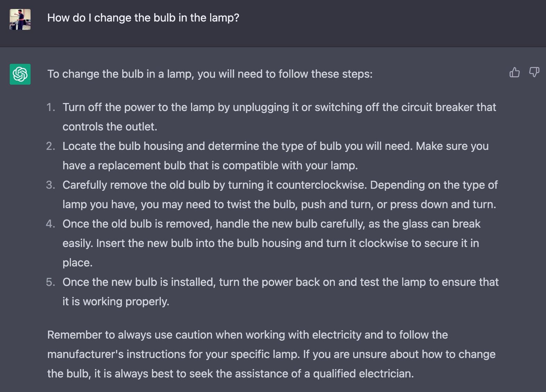
Task: Click the ChatGPT logo icon
Action: click(x=20, y=74)
